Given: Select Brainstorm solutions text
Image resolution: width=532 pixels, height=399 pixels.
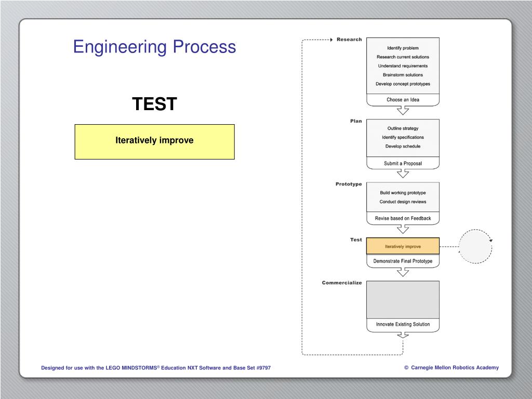Looking at the screenshot, I should [x=403, y=75].
